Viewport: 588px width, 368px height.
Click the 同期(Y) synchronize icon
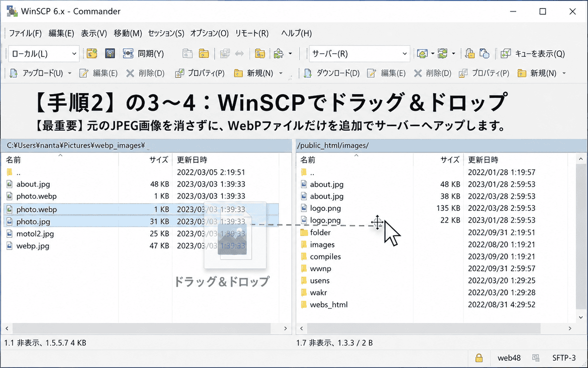pos(128,54)
